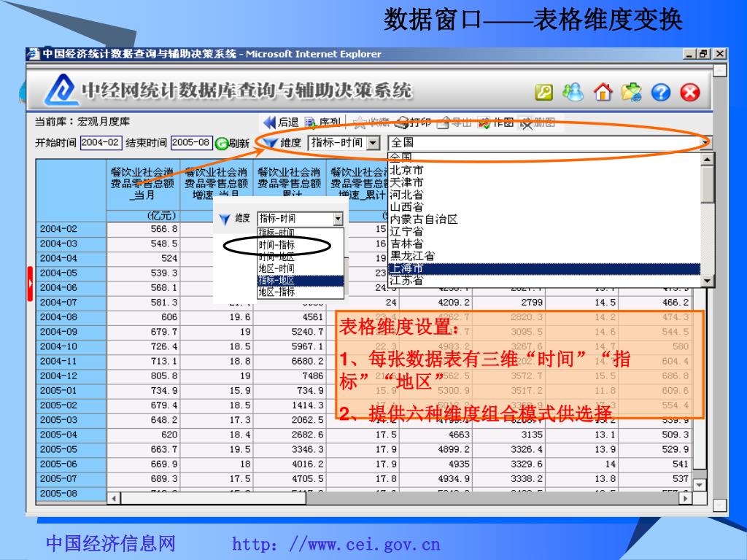Viewport: 747px width, 560px height.
Task: Click table vertical scroll down arrow
Action: pyautogui.click(x=699, y=485)
